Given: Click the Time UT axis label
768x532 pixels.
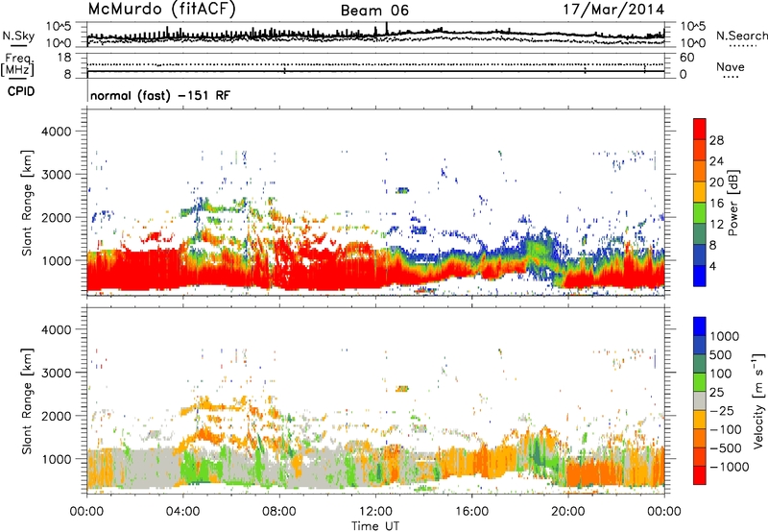Looking at the screenshot, I should coord(375,525).
